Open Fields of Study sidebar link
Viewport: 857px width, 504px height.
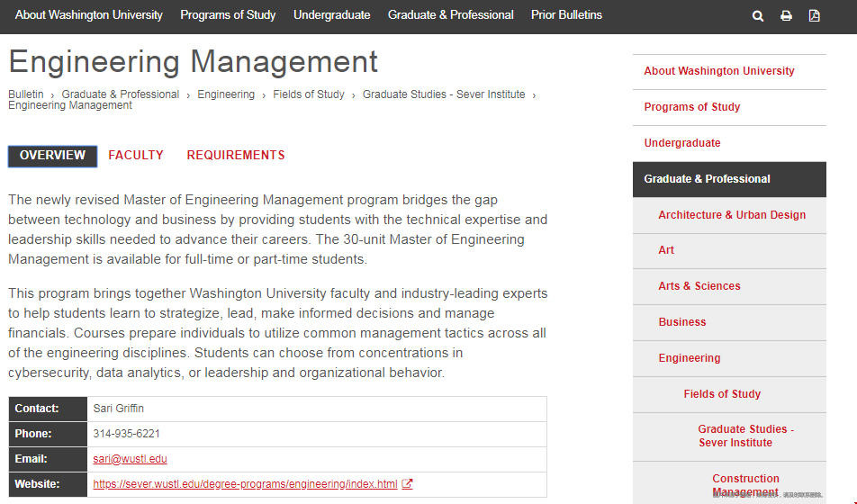tap(722, 394)
